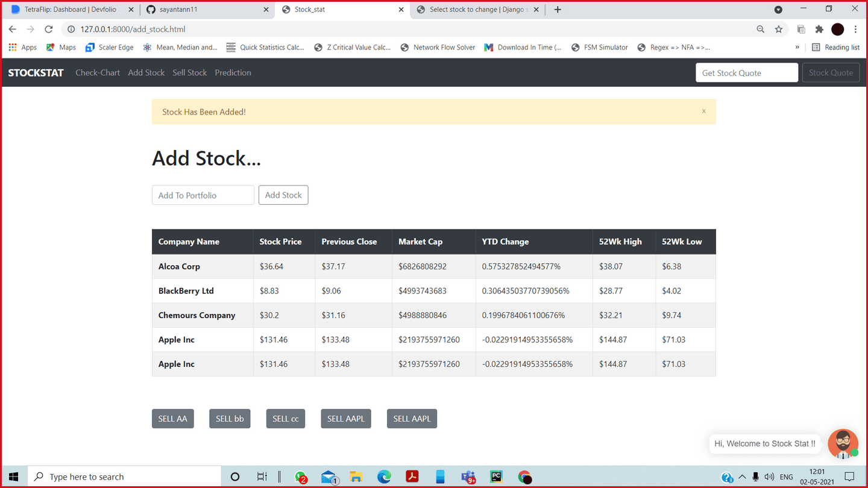
Task: Open Adobe Acrobat from the taskbar
Action: coord(412,477)
